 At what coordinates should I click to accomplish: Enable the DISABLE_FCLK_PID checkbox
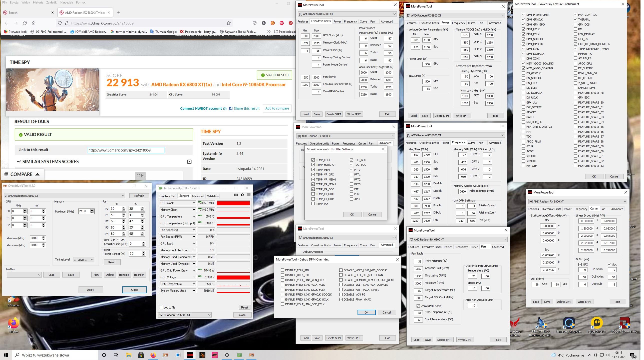click(282, 270)
